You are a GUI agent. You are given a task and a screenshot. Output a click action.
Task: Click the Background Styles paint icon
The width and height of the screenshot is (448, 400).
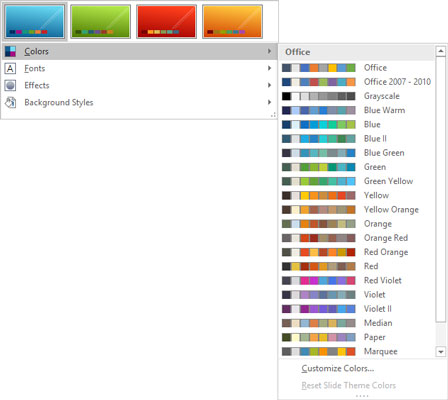click(10, 102)
